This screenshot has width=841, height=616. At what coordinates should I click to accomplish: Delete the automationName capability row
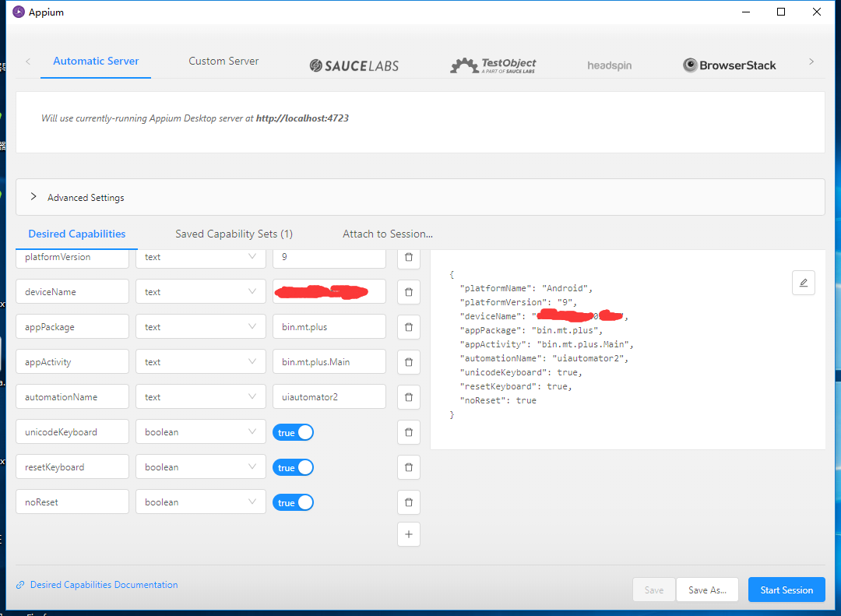tap(408, 397)
